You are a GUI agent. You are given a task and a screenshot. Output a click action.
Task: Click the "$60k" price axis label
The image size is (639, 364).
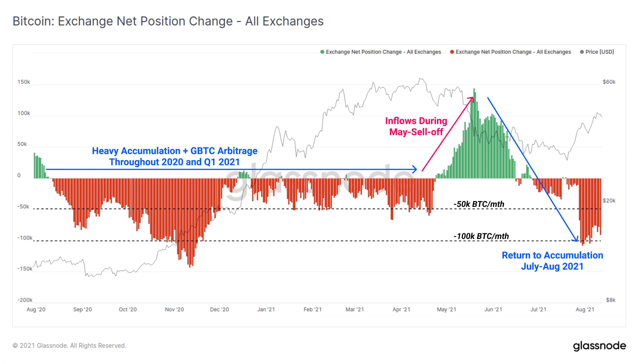[x=609, y=82]
